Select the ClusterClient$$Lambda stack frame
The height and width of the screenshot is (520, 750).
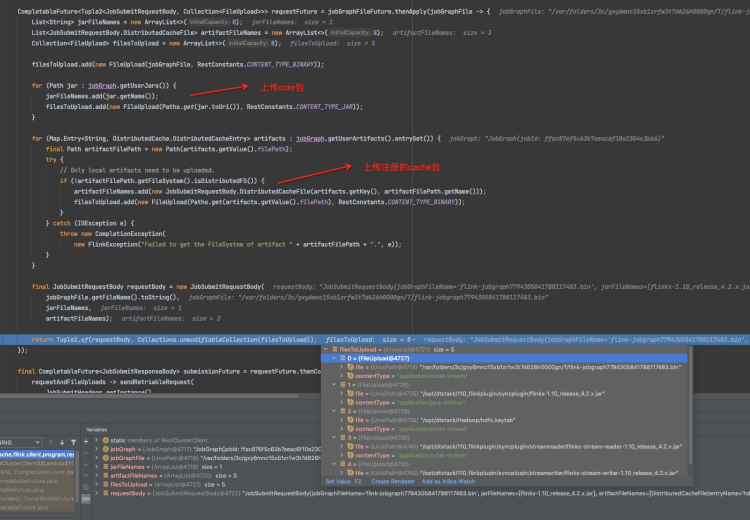[37, 463]
